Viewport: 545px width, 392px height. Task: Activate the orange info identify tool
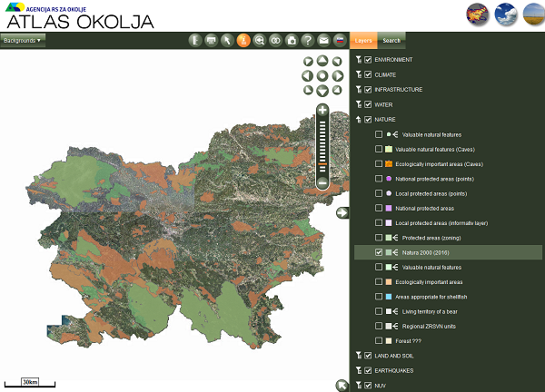tap(243, 40)
